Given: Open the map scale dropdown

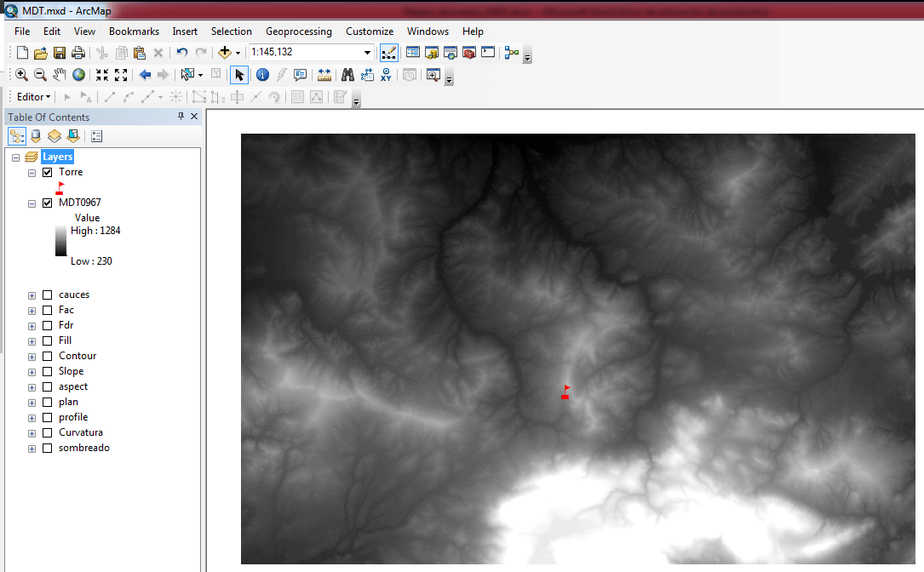Looking at the screenshot, I should [368, 53].
